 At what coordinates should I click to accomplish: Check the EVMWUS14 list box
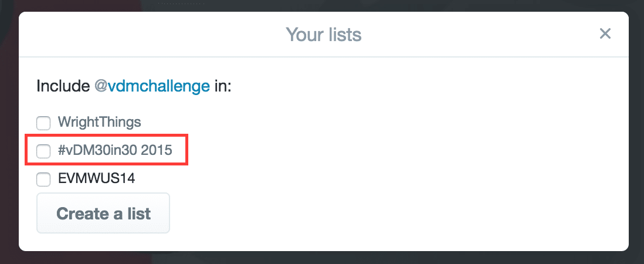coord(43,178)
